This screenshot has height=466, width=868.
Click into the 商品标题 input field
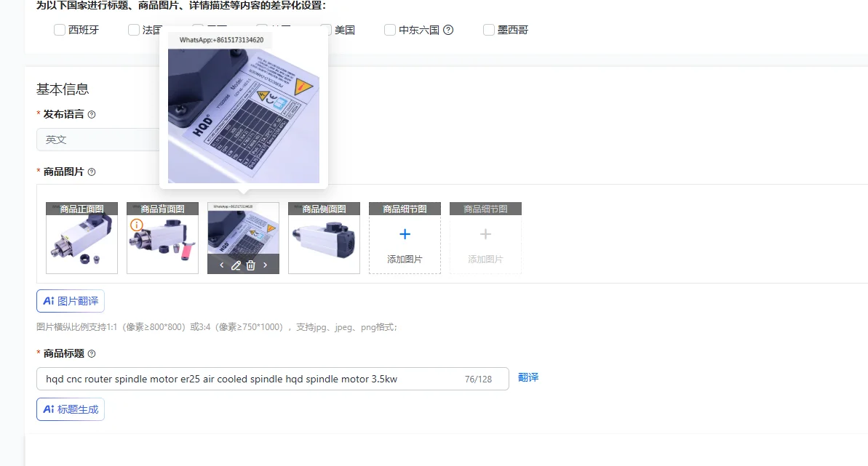tap(272, 379)
